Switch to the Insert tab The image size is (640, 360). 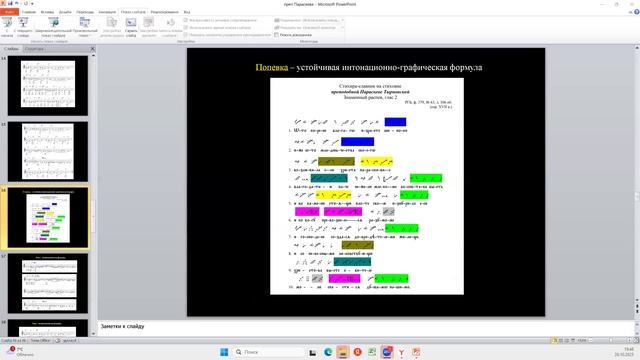coord(47,12)
